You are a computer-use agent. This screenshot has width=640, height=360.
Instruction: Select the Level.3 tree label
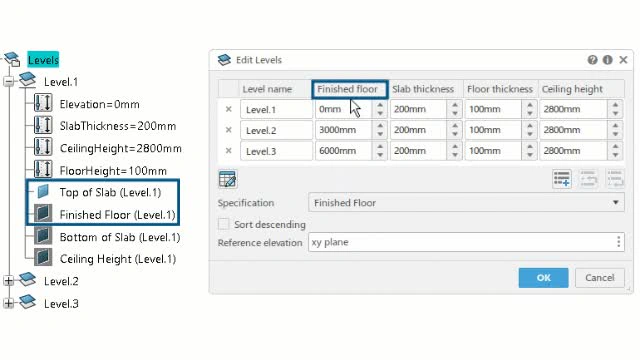(x=61, y=304)
